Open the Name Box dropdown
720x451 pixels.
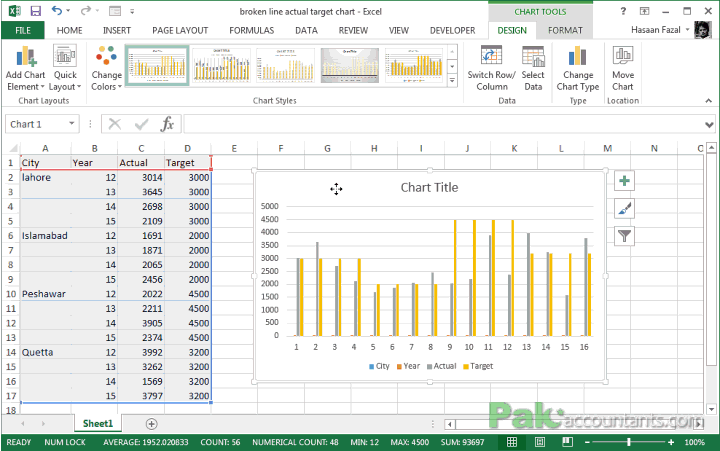[72, 124]
